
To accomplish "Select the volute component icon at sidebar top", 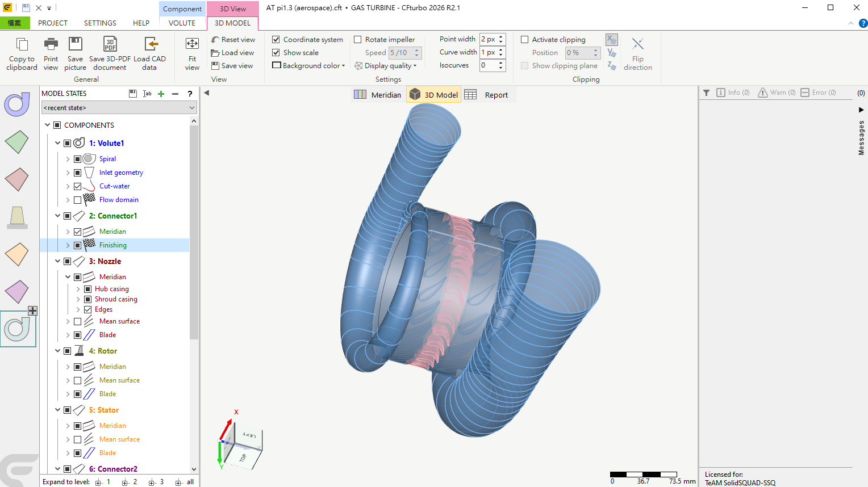I will point(17,104).
